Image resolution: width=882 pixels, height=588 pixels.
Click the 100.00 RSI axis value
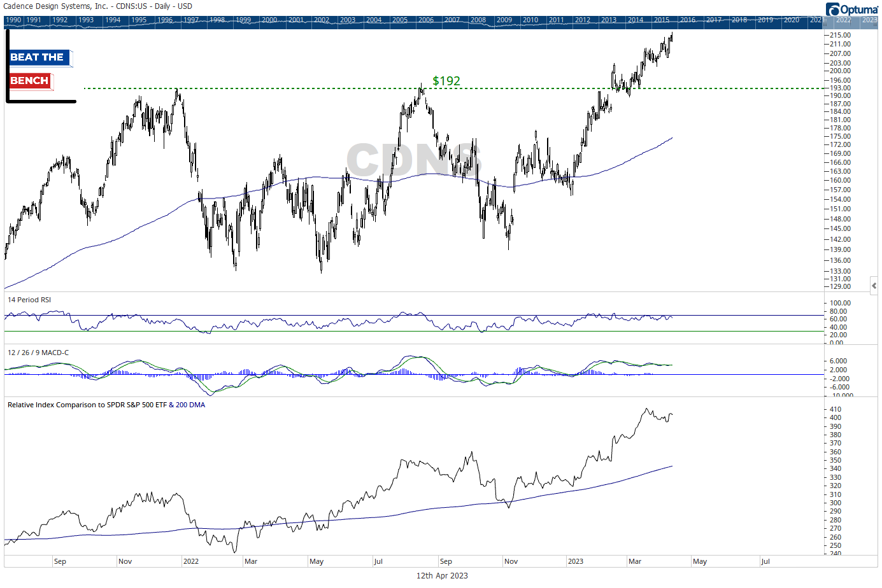[x=840, y=303]
